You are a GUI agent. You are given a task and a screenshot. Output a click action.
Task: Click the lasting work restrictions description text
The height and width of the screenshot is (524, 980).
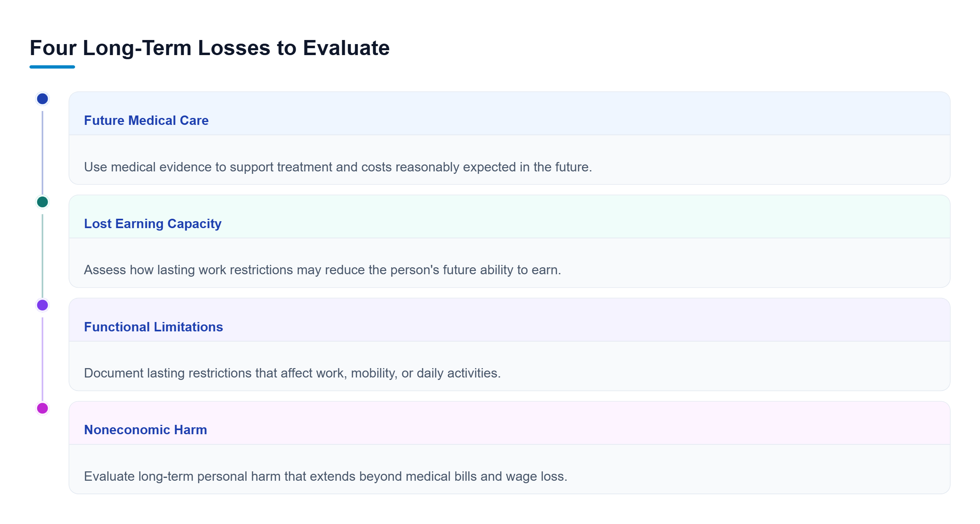tap(323, 270)
